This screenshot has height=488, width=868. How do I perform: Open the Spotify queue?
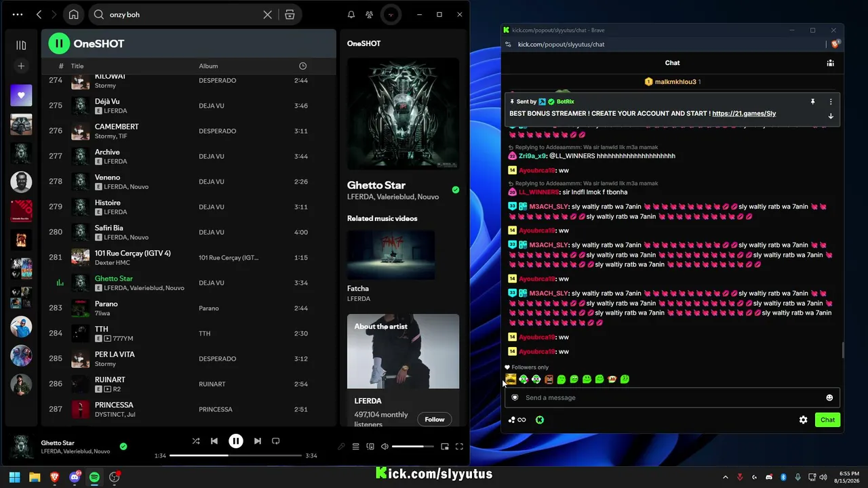(355, 447)
